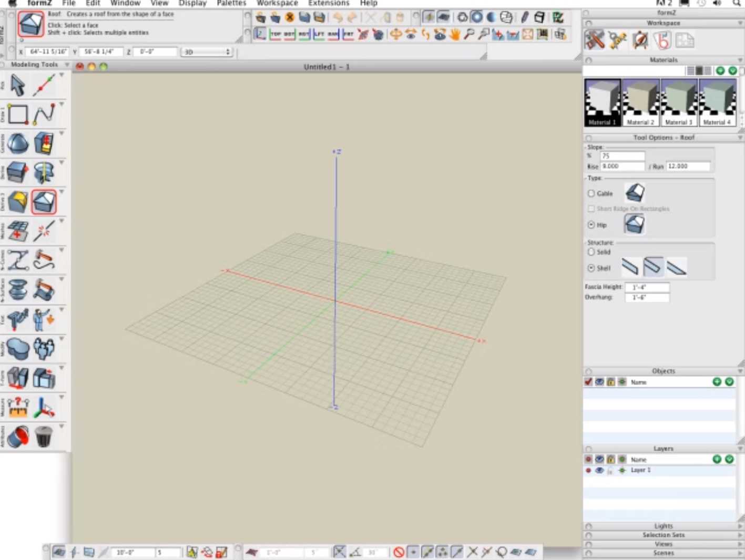Select the measure ruler tool
Image resolution: width=745 pixels, height=560 pixels.
[x=18, y=407]
